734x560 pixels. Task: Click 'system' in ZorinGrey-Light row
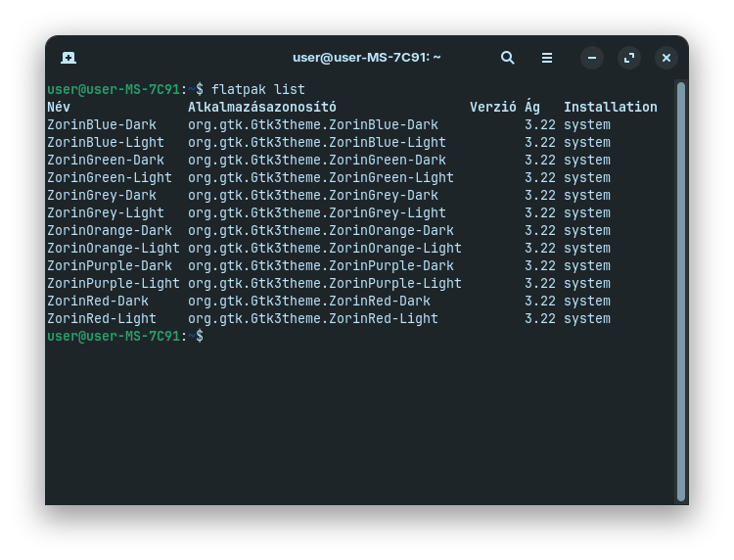coord(587,212)
